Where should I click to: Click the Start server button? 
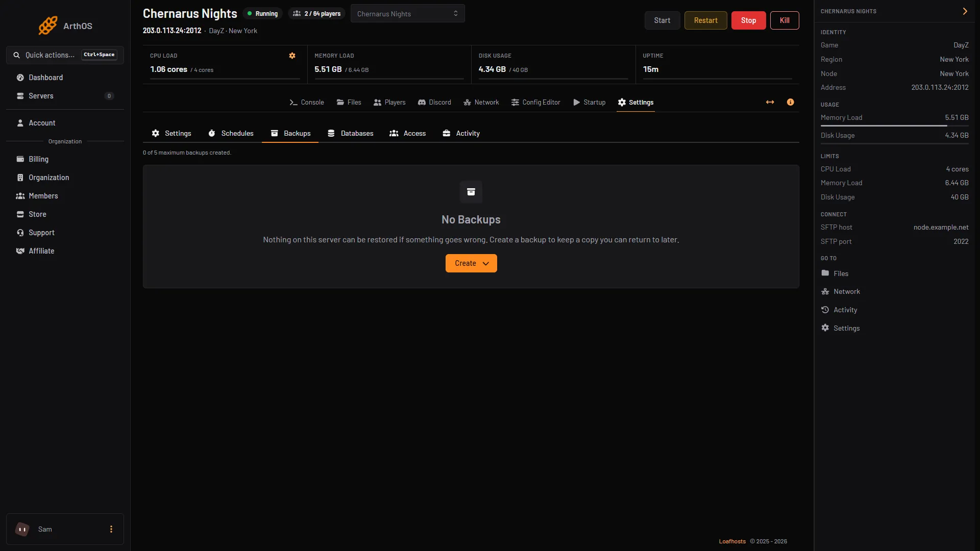tap(662, 20)
